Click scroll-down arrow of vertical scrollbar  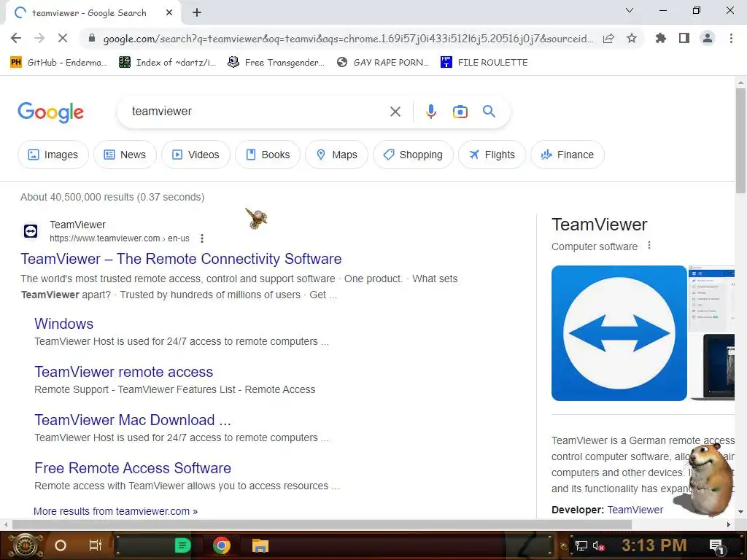tap(740, 512)
